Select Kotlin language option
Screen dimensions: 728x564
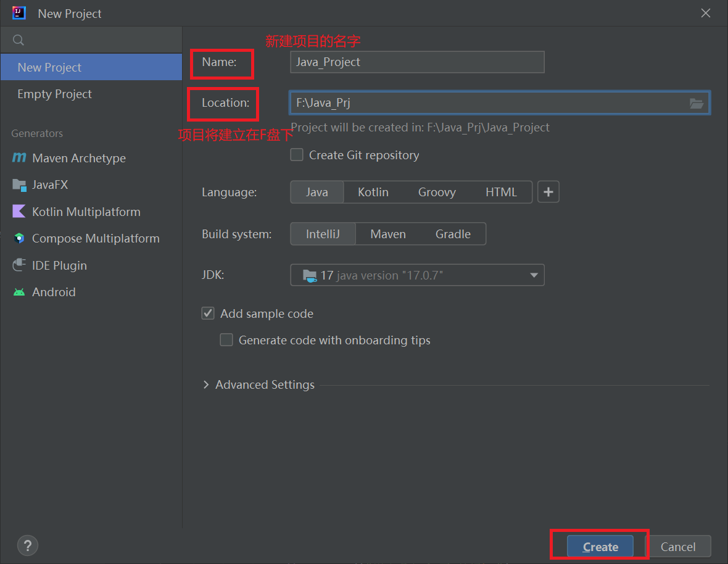click(x=373, y=192)
